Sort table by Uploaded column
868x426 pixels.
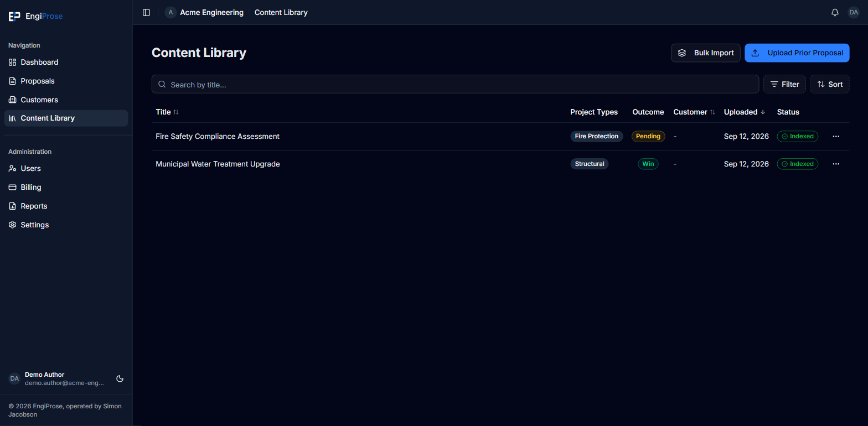745,112
